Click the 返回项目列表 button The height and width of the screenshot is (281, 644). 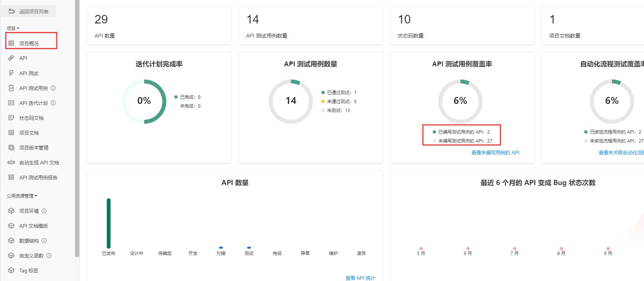(28, 11)
